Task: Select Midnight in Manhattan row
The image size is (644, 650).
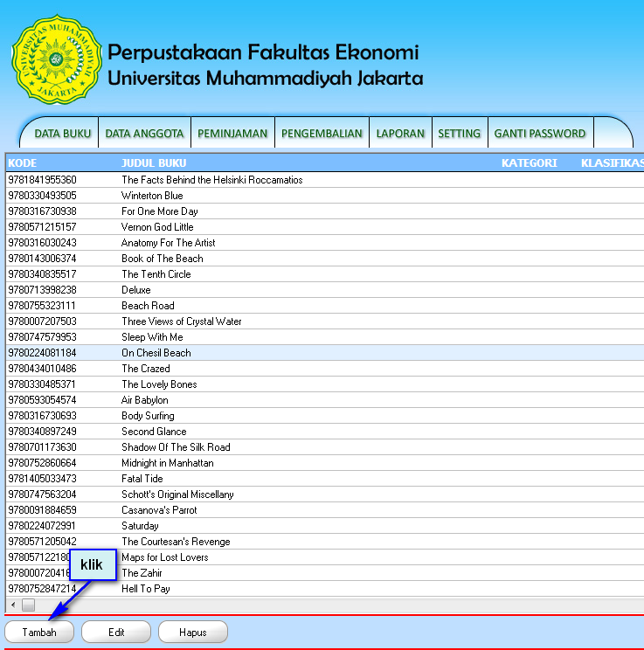Action: tap(325, 463)
